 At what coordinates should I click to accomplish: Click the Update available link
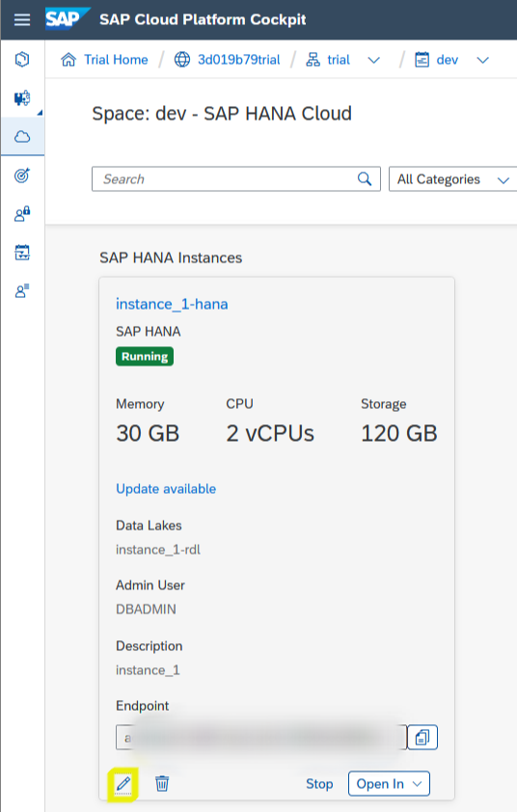pyautogui.click(x=166, y=489)
